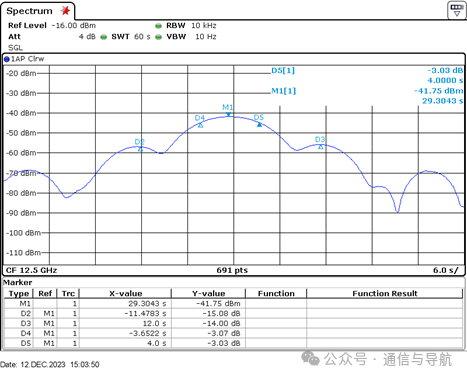Click the Trc column header
The width and height of the screenshot is (467, 378).
click(x=68, y=294)
